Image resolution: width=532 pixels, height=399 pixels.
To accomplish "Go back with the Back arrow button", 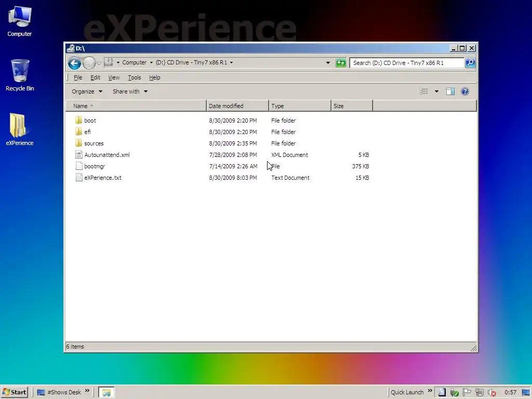I will (74, 63).
